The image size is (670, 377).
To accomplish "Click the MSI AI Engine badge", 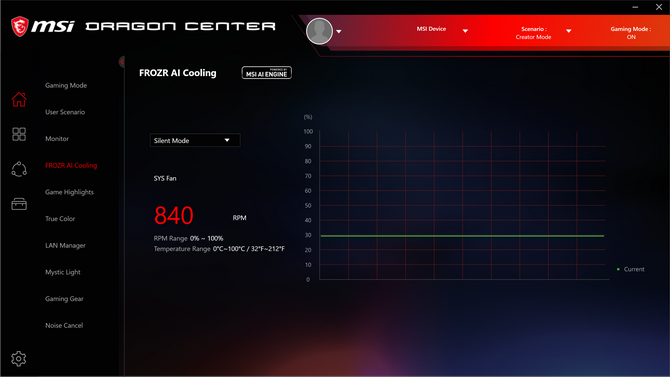I will point(267,73).
